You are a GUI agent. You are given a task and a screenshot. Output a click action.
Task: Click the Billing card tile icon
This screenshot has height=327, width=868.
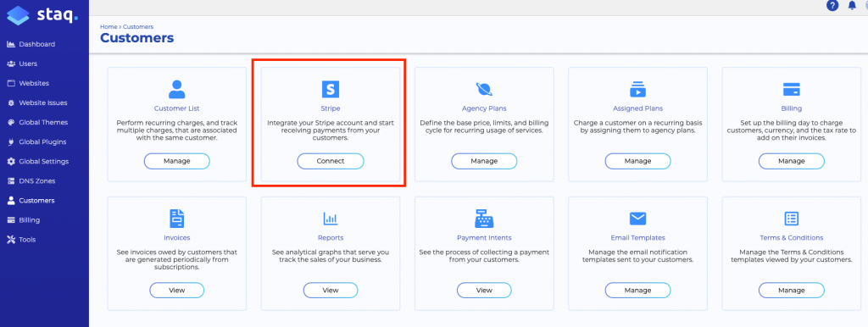792,89
